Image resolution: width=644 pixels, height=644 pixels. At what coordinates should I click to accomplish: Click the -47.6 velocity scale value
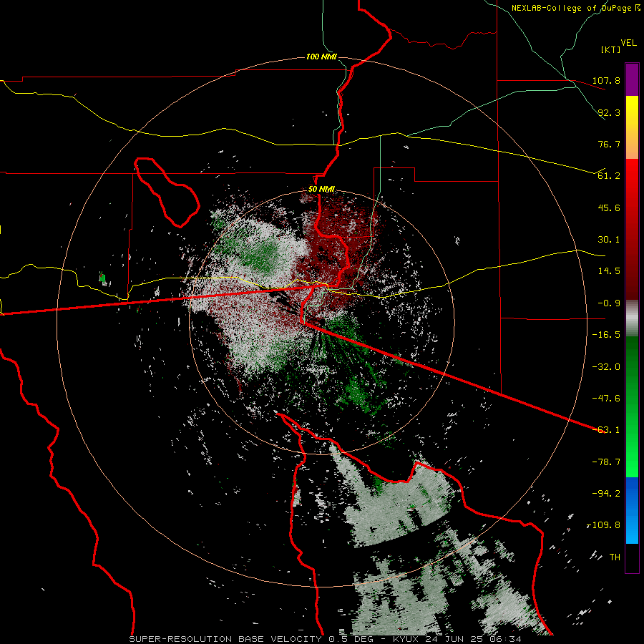(606, 399)
